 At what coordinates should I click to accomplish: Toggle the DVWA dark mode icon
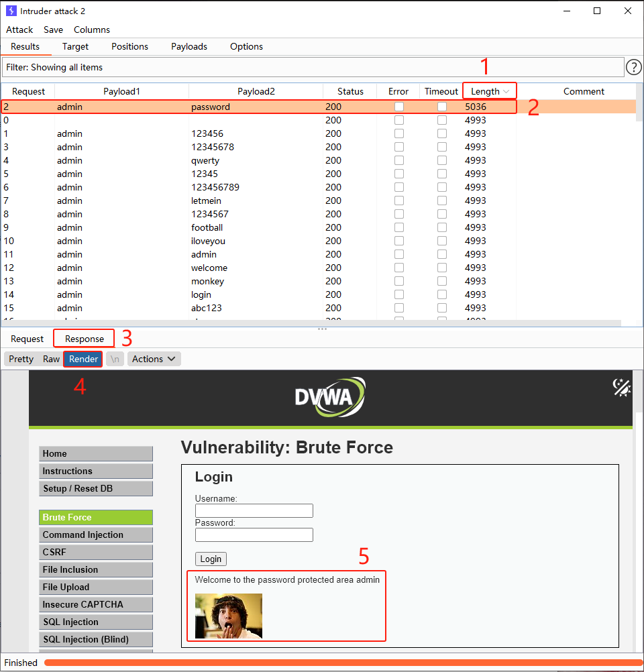pyautogui.click(x=622, y=387)
